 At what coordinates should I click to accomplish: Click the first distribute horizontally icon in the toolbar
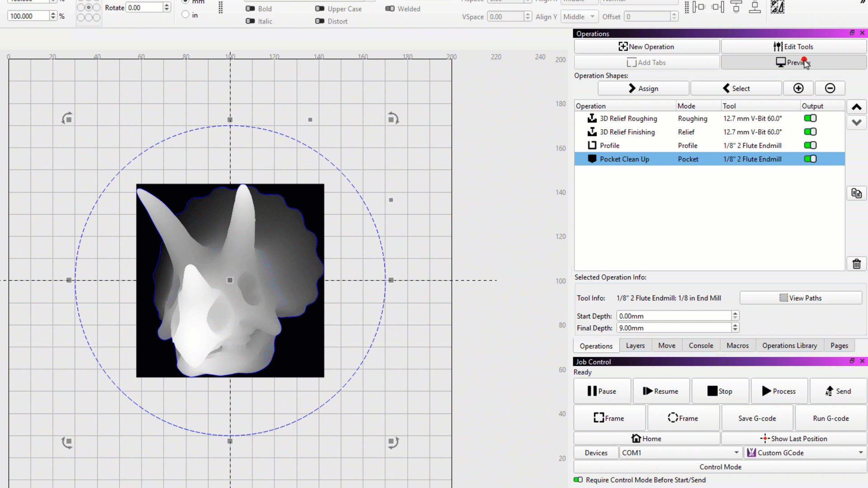click(x=699, y=7)
